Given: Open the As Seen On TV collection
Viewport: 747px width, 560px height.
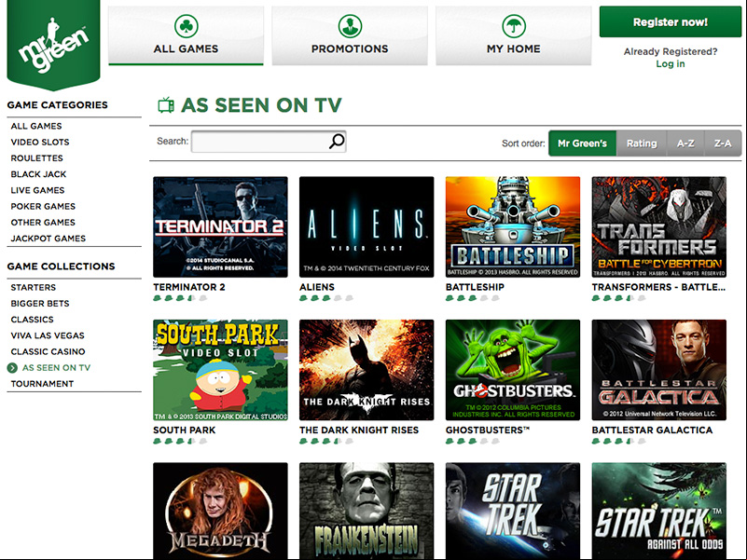Looking at the screenshot, I should tap(56, 368).
